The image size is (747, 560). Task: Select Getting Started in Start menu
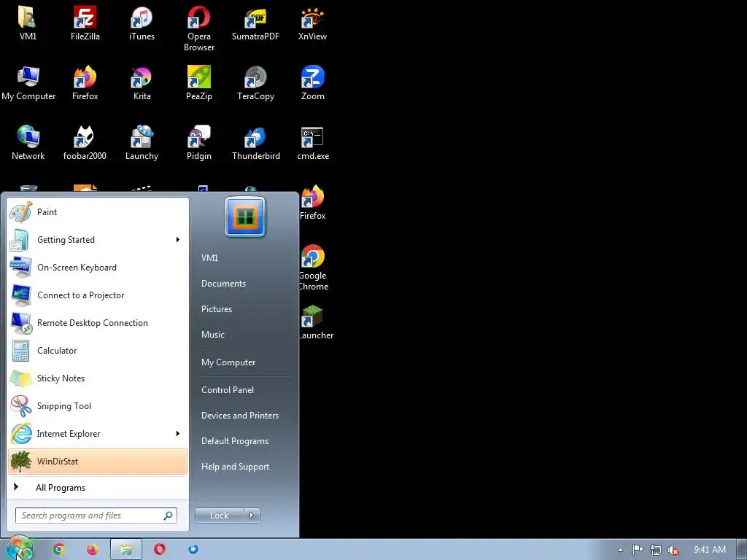click(98, 239)
